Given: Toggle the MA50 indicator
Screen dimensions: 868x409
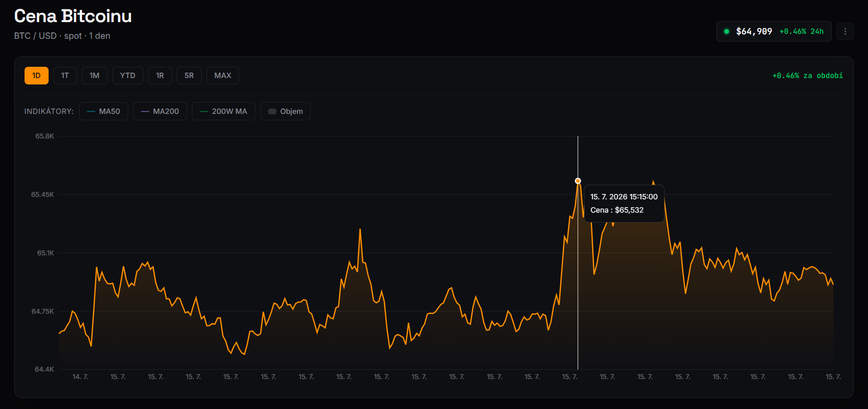Looking at the screenshot, I should point(104,111).
